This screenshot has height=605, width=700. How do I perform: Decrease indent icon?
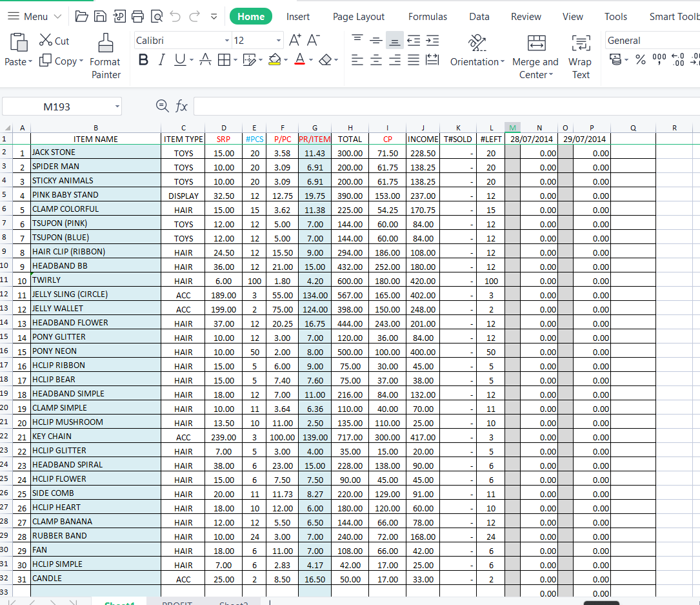[x=414, y=40]
